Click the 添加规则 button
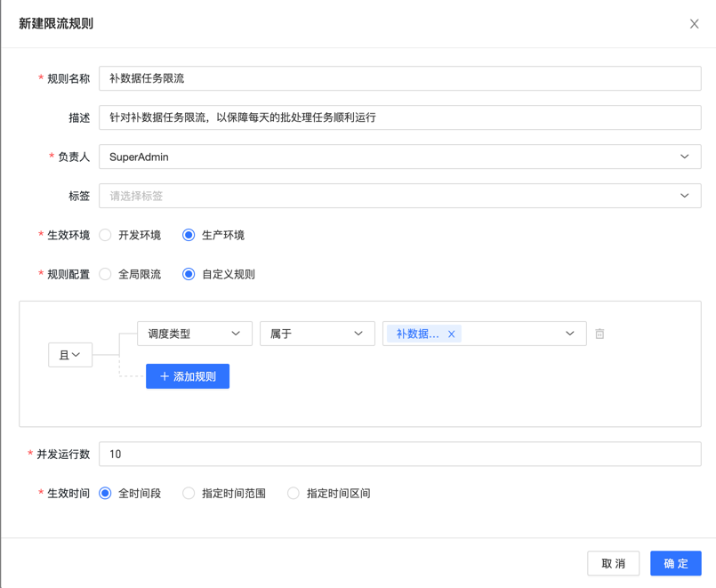This screenshot has height=588, width=716. point(188,376)
